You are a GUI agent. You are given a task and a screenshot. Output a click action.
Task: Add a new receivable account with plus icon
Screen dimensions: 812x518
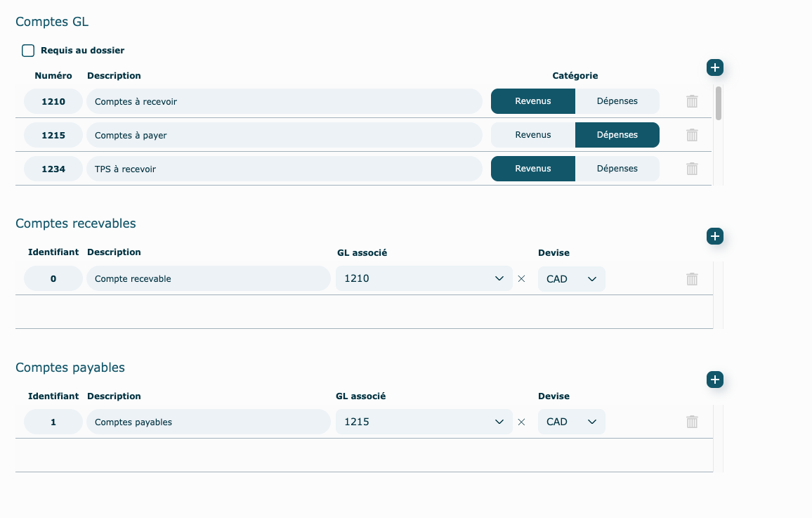pyautogui.click(x=714, y=236)
